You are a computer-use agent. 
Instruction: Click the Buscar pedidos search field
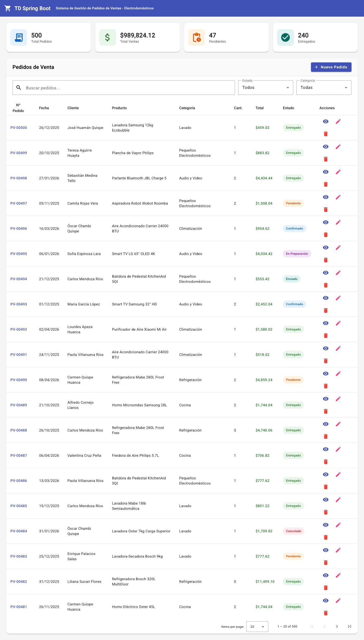click(124, 88)
